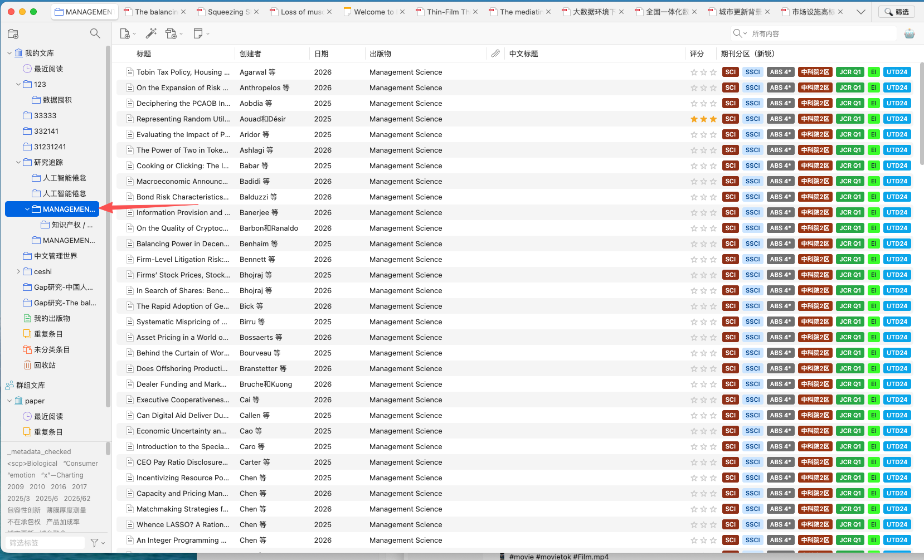The height and width of the screenshot is (560, 924).
Task: Click the collection tree vertical scrollbar
Action: [108, 226]
